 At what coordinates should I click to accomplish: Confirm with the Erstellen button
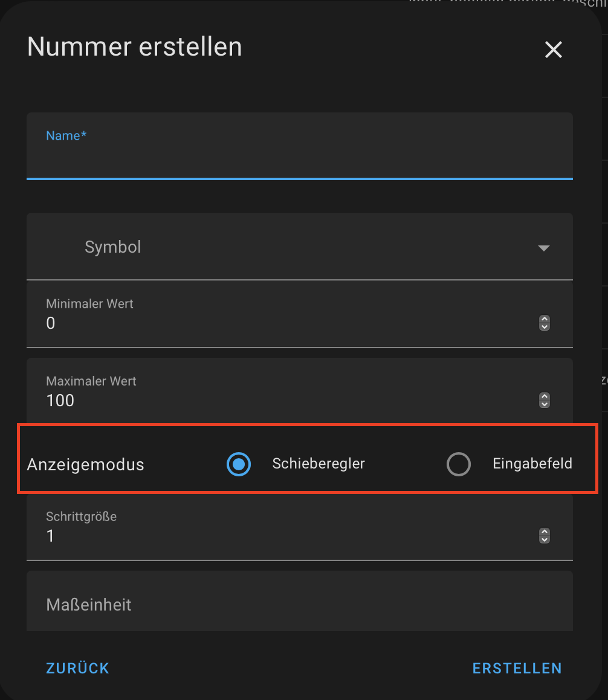point(517,669)
